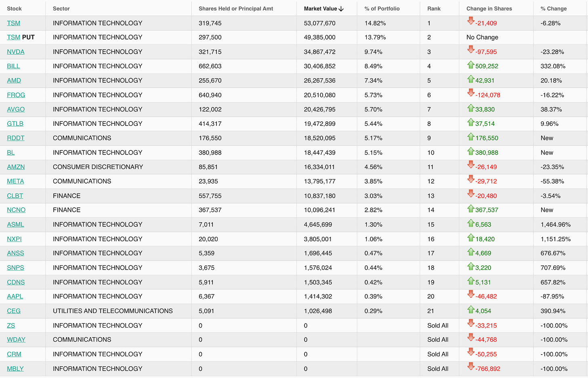Click the red down arrow in AAPL row
The width and height of the screenshot is (588, 378).
(470, 294)
